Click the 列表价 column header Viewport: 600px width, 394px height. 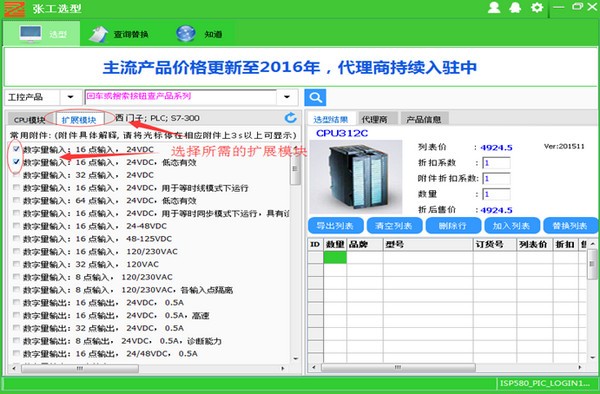tap(535, 244)
